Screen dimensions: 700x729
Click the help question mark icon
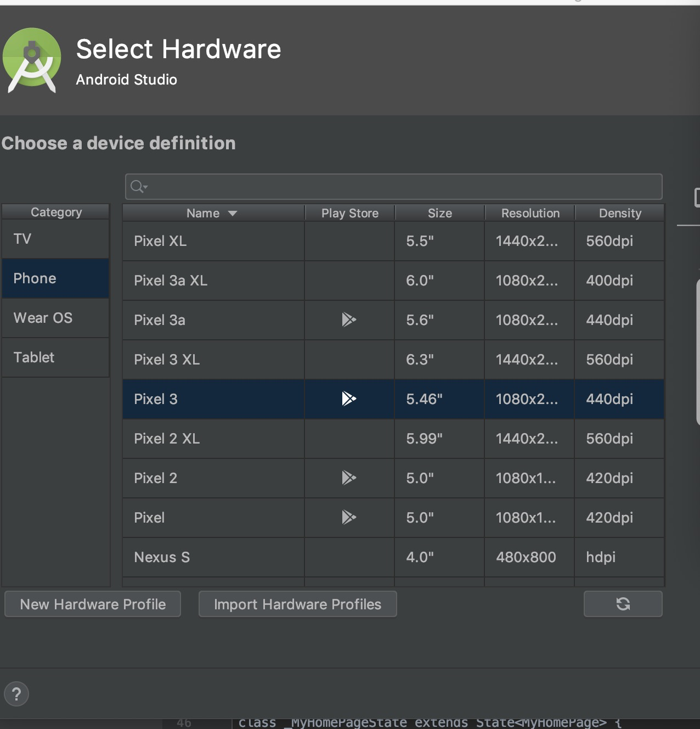click(x=16, y=694)
